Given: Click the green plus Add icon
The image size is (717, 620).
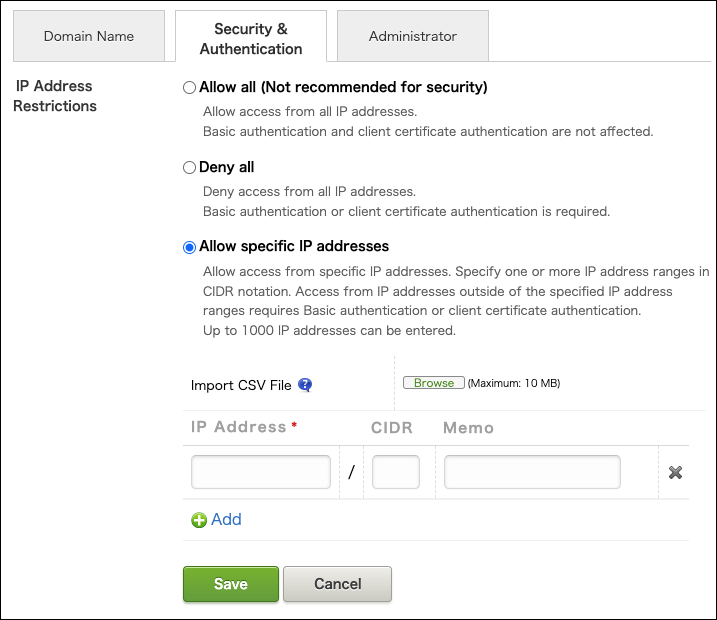Looking at the screenshot, I should click(x=199, y=520).
